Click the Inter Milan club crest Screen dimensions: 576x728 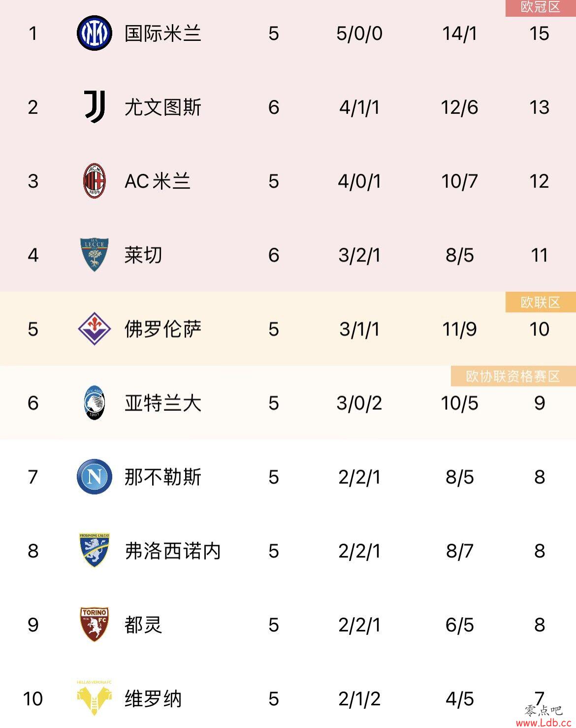coord(94,33)
